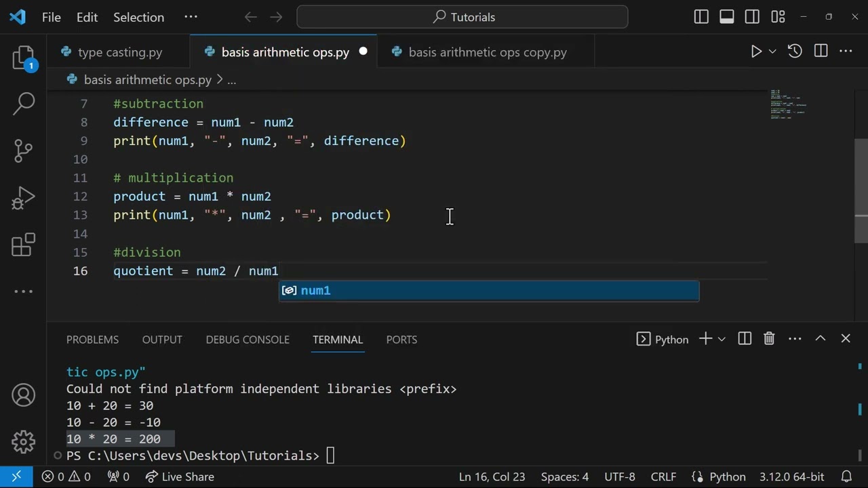Image resolution: width=868 pixels, height=488 pixels.
Task: Open the Edit menu
Action: pyautogui.click(x=87, y=17)
